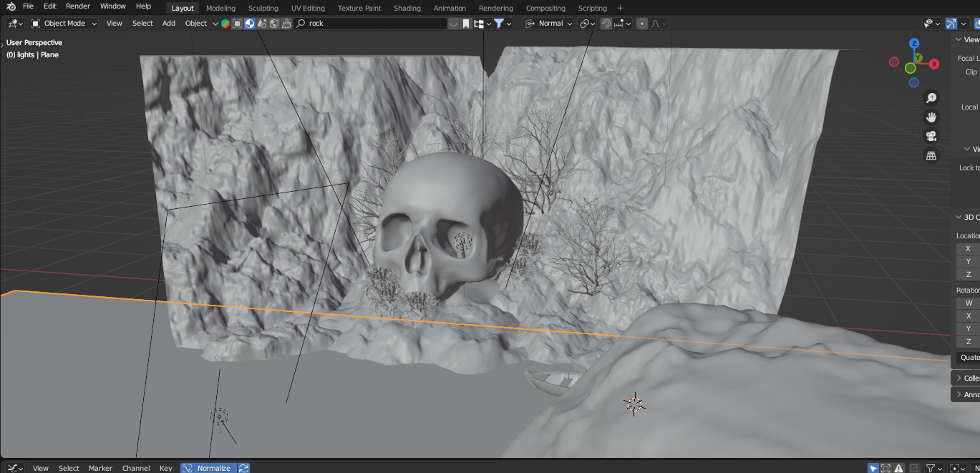The height and width of the screenshot is (473, 980).
Task: Click the blue Z axis on gizmo
Action: point(914,44)
